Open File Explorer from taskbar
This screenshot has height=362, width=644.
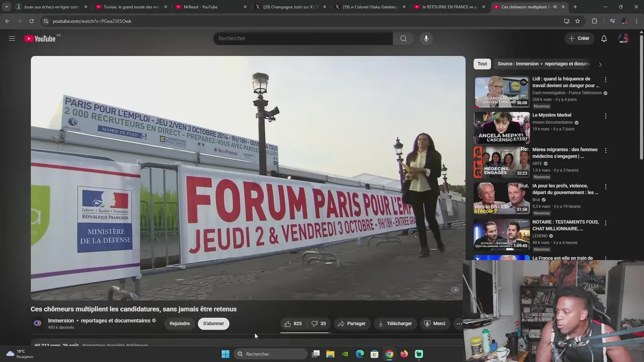(x=330, y=354)
